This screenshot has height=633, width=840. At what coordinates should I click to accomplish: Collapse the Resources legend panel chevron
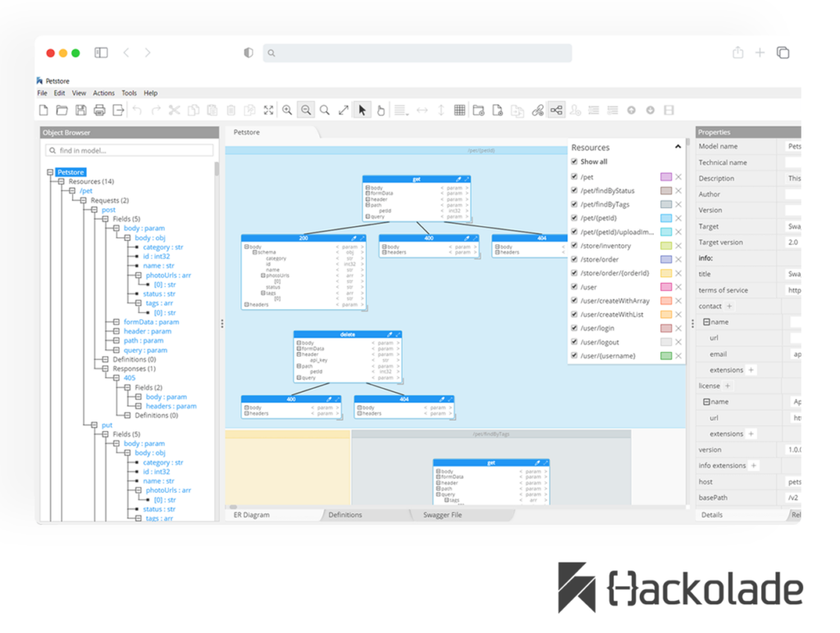click(x=678, y=147)
